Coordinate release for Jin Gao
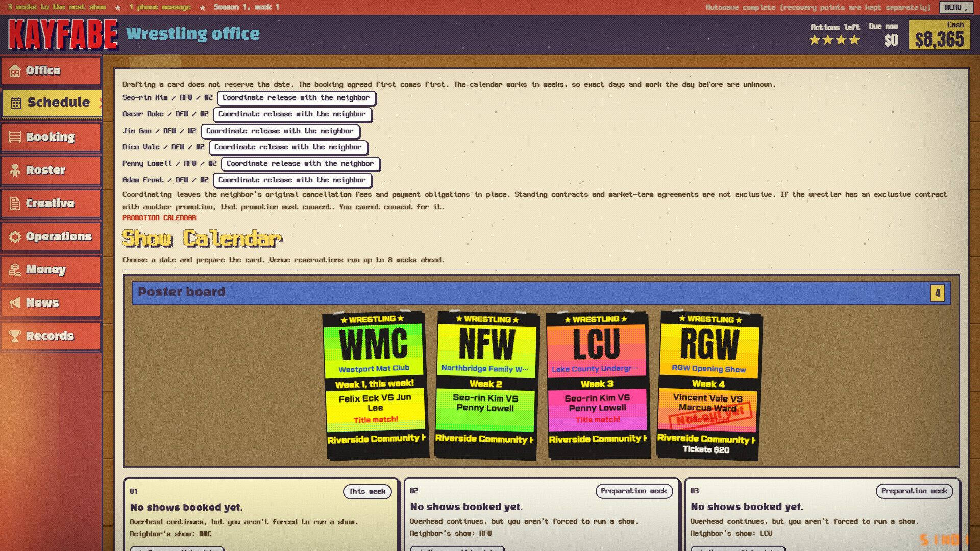980x551 pixels. 280,131
